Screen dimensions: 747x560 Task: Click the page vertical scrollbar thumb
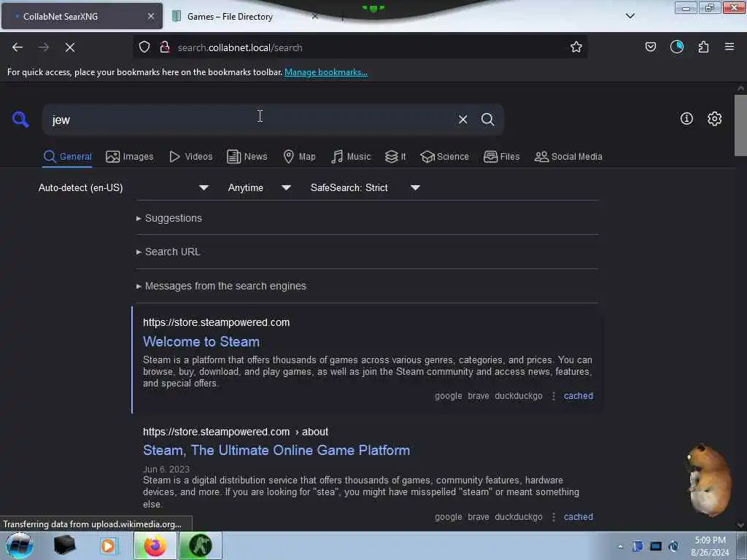740,125
